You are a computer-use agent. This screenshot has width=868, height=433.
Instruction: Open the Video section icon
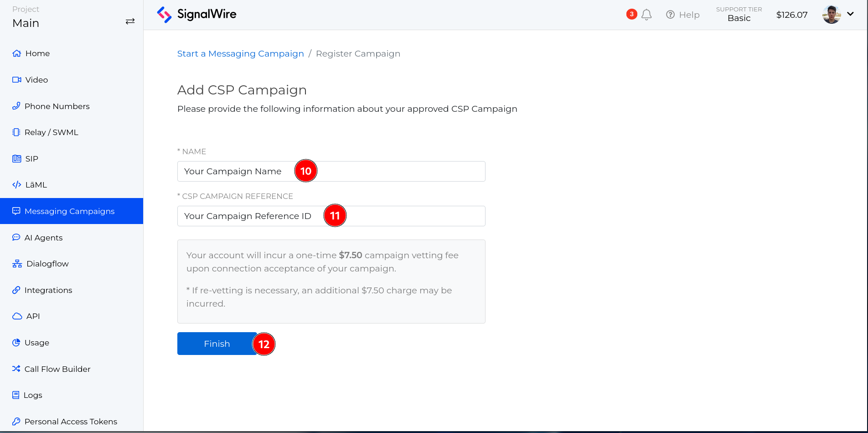pos(16,79)
